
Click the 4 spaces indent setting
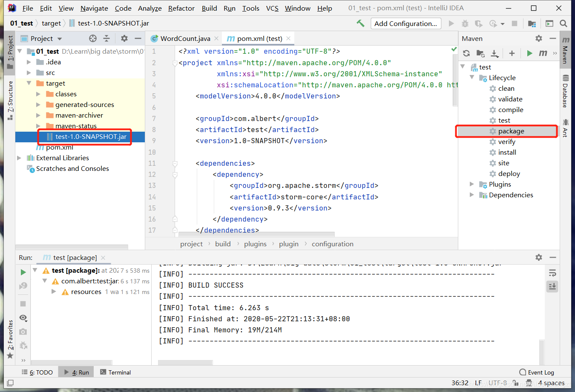tap(551, 383)
